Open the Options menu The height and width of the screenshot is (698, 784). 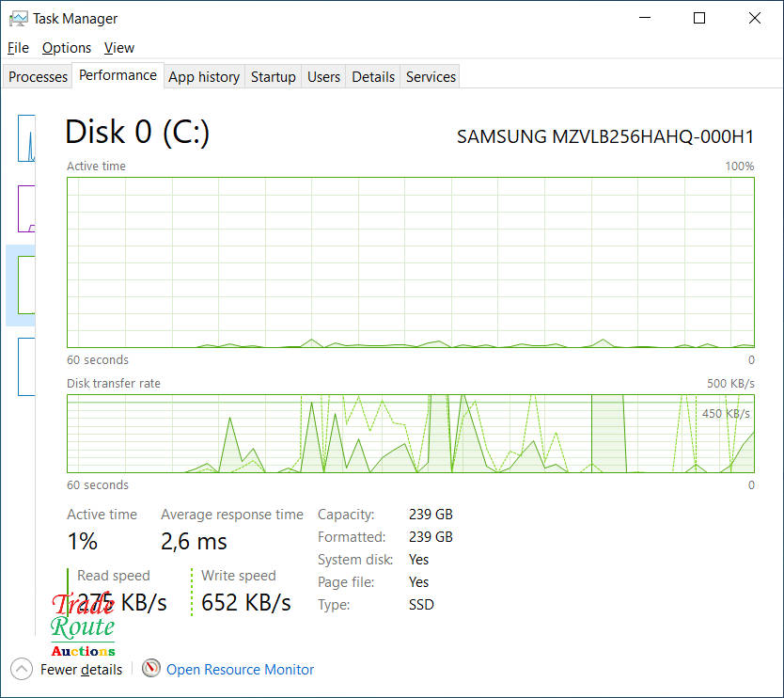(67, 48)
